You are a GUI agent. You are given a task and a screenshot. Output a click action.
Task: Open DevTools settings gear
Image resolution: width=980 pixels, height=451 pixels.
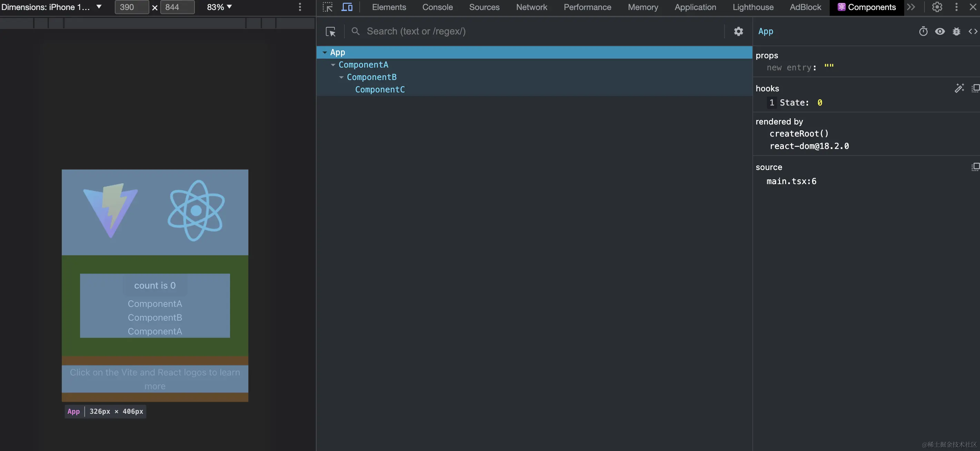[x=937, y=7]
